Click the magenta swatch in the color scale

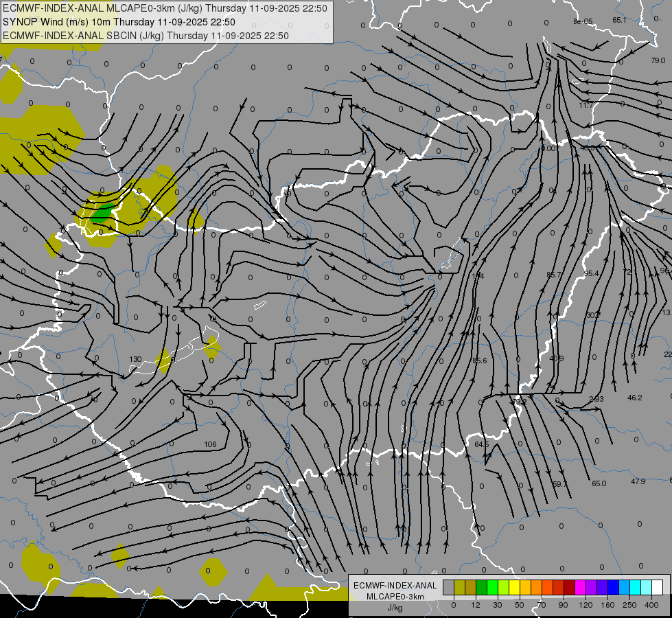[x=580, y=587]
